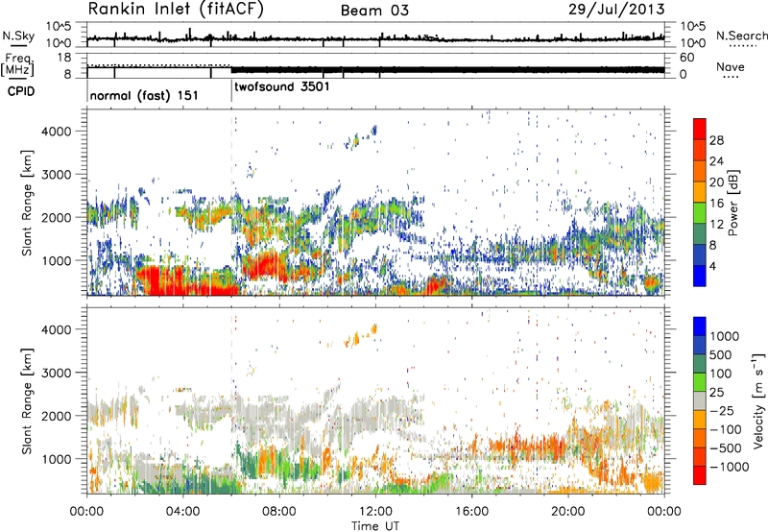Click the "Velocity [m s-1]" colorbar title
This screenshot has height=532, width=768.
tap(758, 399)
